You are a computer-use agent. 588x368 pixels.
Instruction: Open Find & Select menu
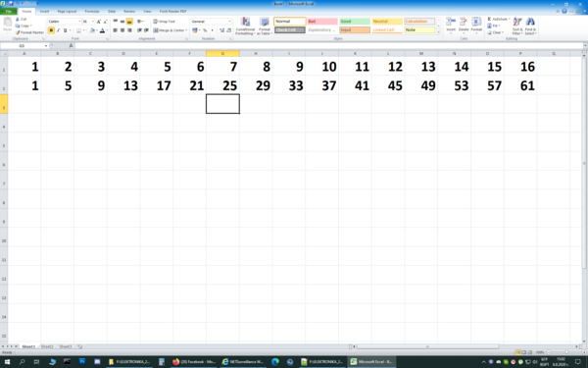pyautogui.click(x=530, y=26)
